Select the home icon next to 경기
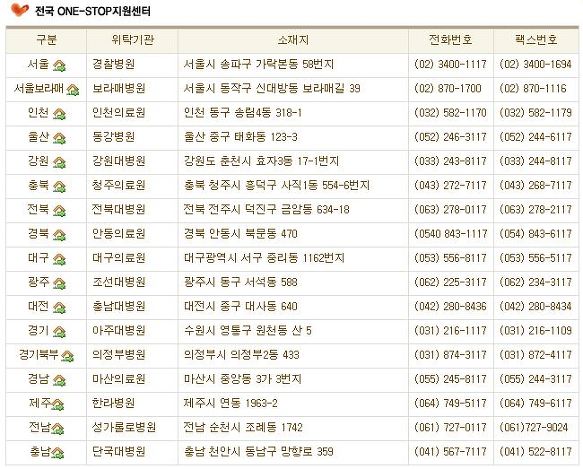Viewport: 583px width, 469px height. click(59, 332)
